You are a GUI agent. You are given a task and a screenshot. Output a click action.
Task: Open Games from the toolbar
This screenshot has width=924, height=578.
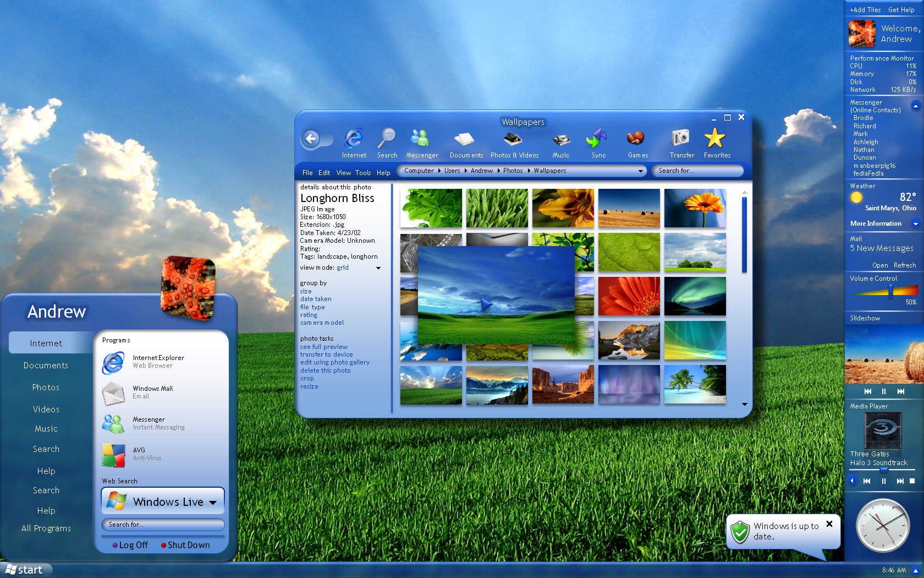tap(637, 143)
